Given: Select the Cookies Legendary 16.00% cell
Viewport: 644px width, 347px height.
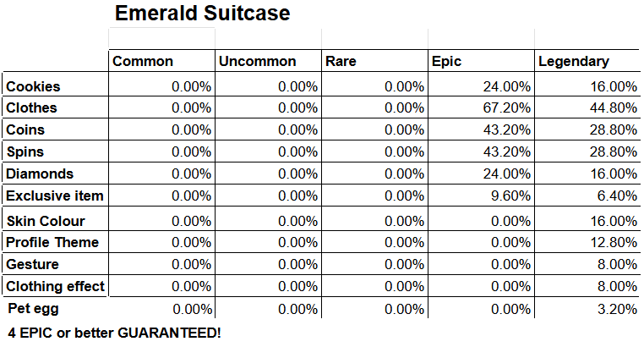Looking at the screenshot, I should [x=614, y=86].
